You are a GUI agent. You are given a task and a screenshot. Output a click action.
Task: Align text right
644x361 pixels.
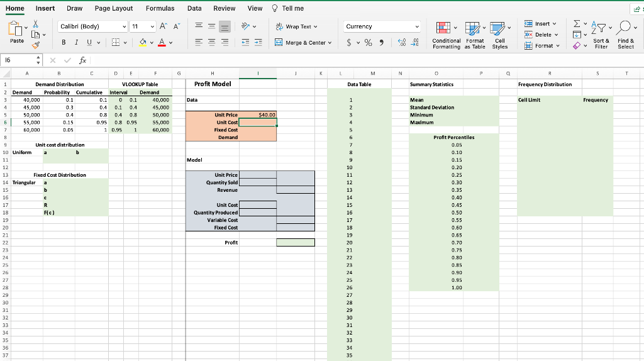(225, 42)
